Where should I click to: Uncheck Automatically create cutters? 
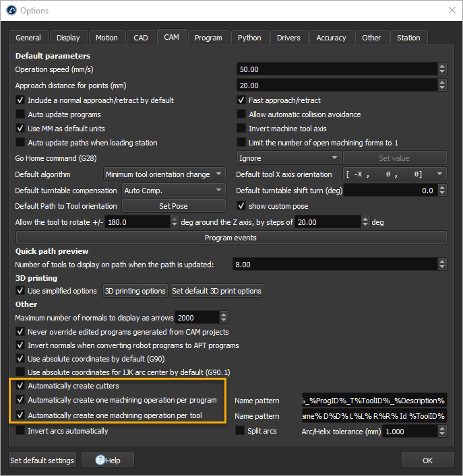[21, 386]
